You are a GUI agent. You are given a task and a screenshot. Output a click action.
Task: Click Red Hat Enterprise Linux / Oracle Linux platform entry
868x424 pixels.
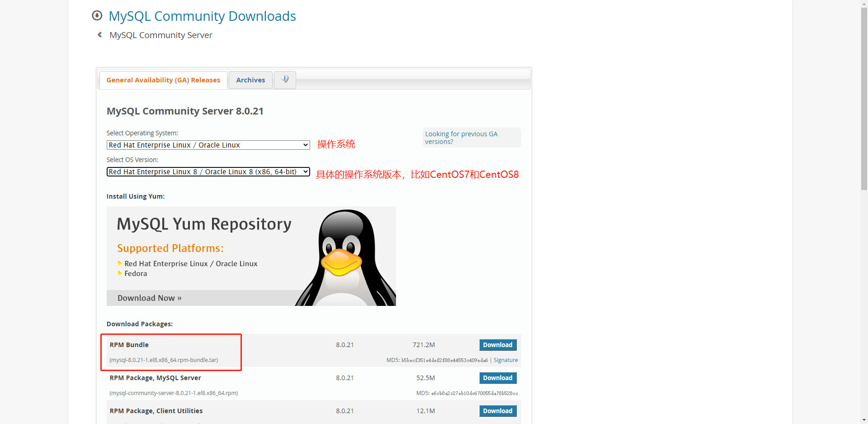pos(191,264)
